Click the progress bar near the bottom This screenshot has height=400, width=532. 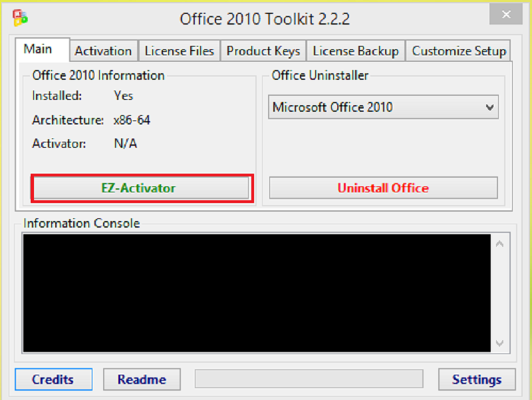pyautogui.click(x=309, y=379)
